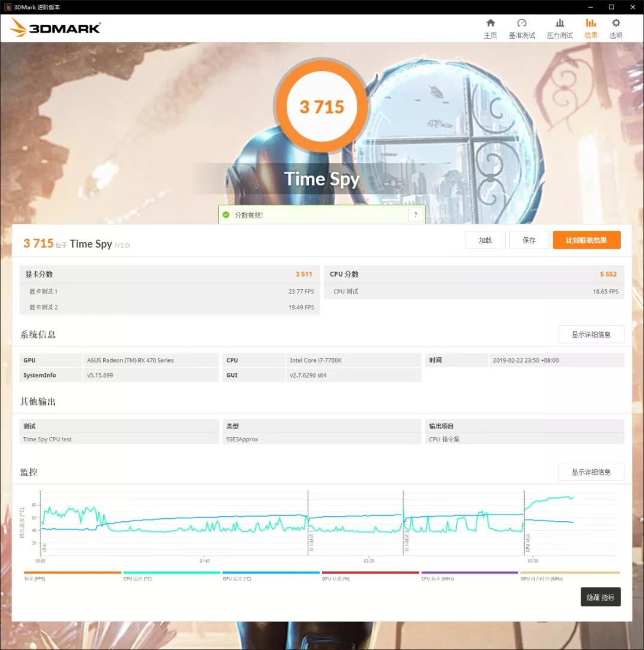Click the SSE3Approx cell
The image size is (644, 650).
click(321, 439)
